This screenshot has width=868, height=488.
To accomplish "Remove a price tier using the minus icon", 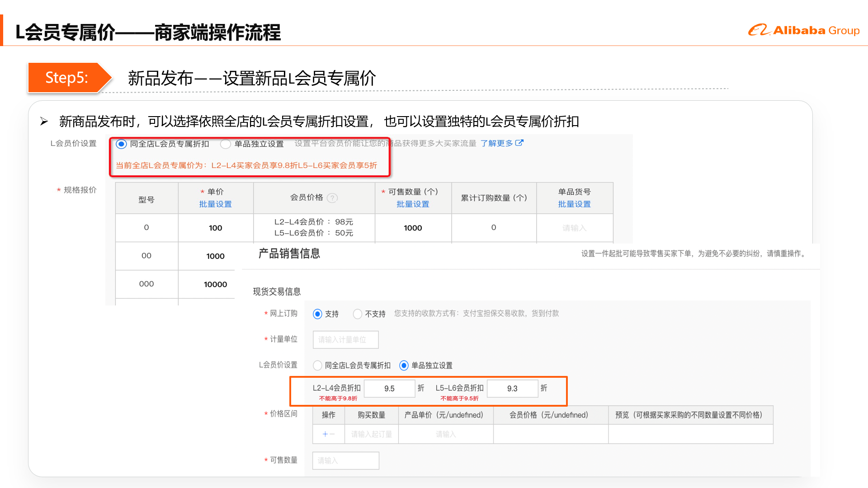I will point(331,434).
